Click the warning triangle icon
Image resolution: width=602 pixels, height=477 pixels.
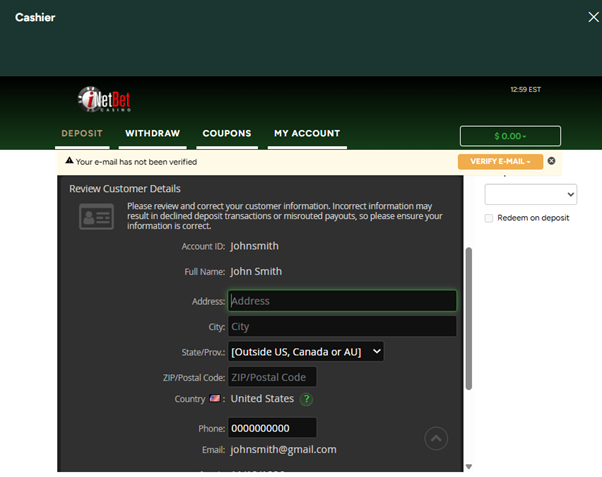pyautogui.click(x=69, y=161)
